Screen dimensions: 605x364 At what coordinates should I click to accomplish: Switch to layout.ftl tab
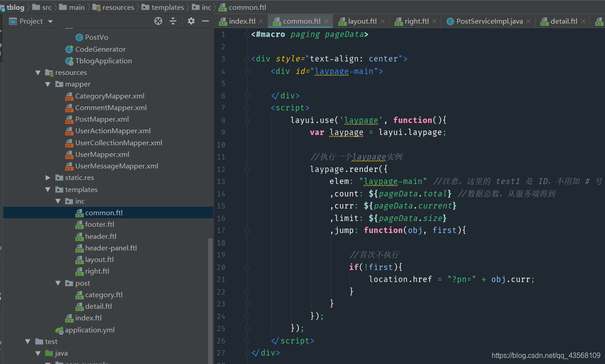(358, 21)
